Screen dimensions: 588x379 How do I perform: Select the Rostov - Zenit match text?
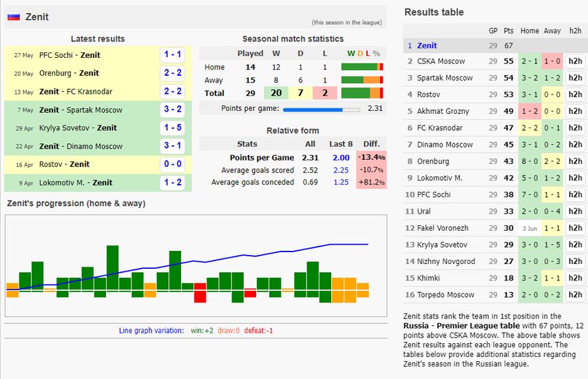tap(64, 165)
